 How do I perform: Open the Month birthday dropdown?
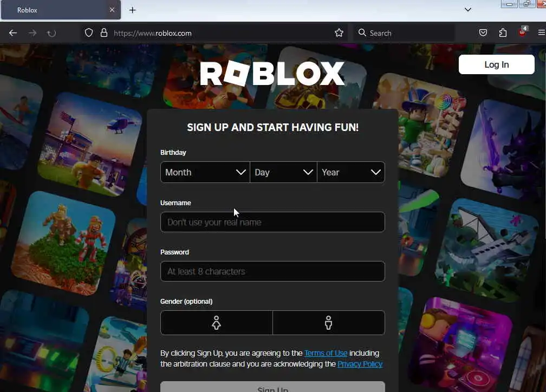[x=205, y=172]
